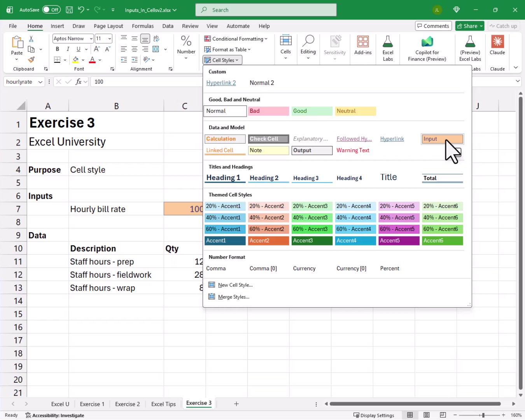Open the Editing dropdown
The width and height of the screenshot is (525, 420).
click(308, 47)
